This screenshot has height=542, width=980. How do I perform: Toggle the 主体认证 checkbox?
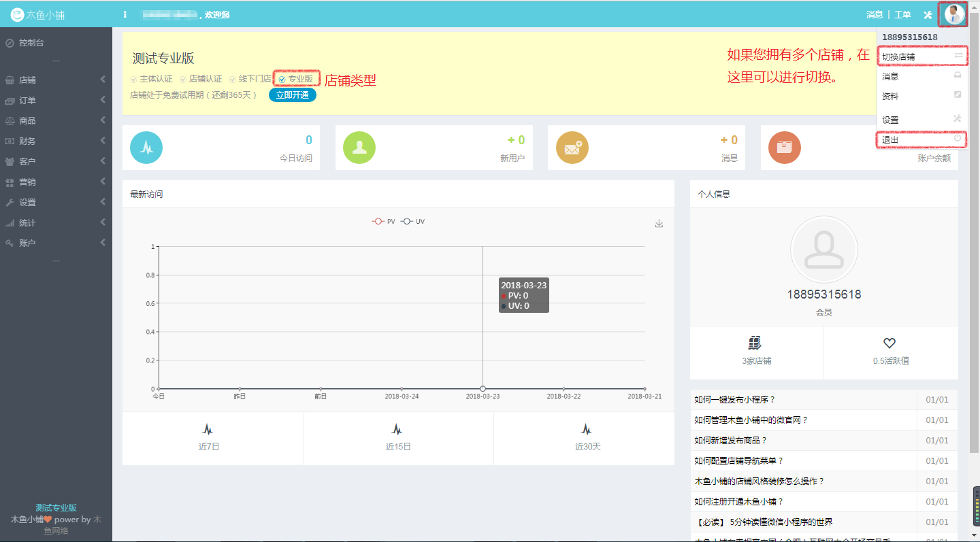(x=133, y=78)
